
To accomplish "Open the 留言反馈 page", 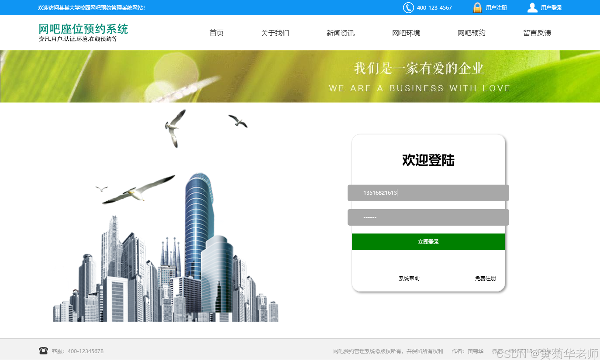I will 537,33.
